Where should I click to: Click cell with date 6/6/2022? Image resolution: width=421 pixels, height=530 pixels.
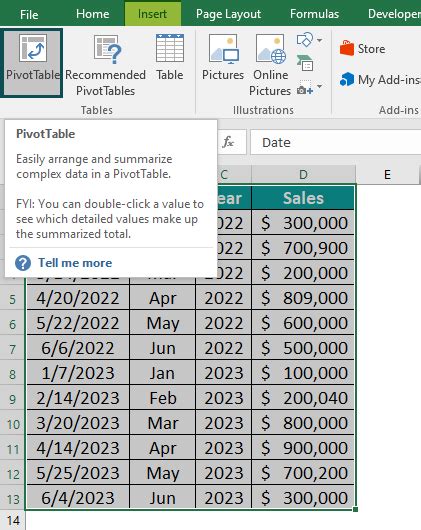tap(78, 348)
